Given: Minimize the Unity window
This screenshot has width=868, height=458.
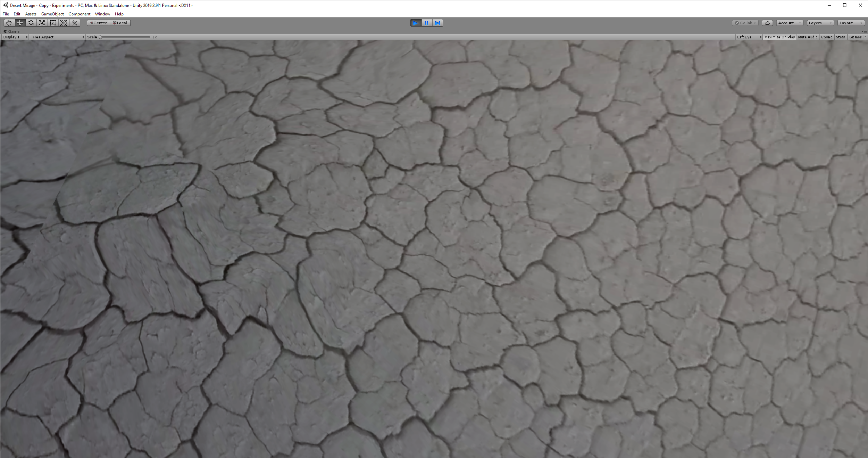Looking at the screenshot, I should (x=829, y=5).
